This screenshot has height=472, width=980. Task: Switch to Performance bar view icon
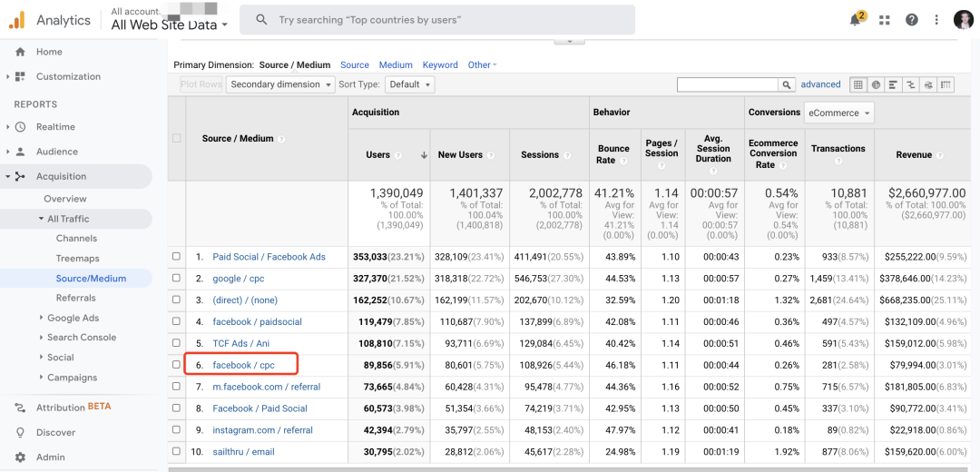click(x=893, y=84)
